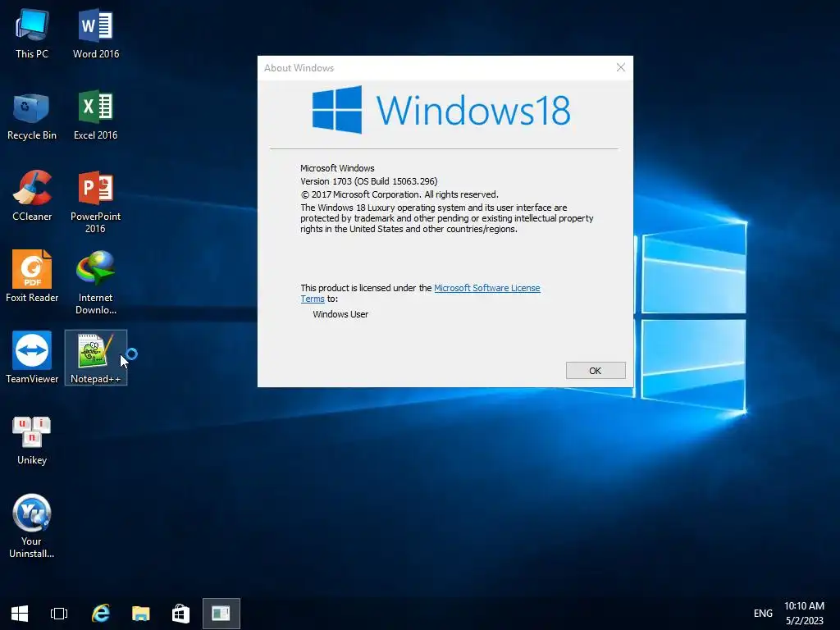Select the Recycle Bin icon
Screen dimensions: 840x630
pos(32,115)
